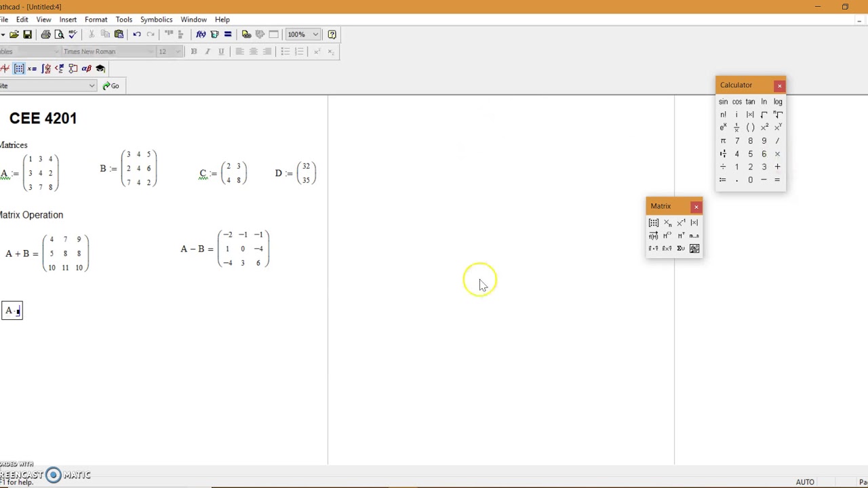
Task: Open the Greek symbol toolbar palette
Action: (x=87, y=68)
